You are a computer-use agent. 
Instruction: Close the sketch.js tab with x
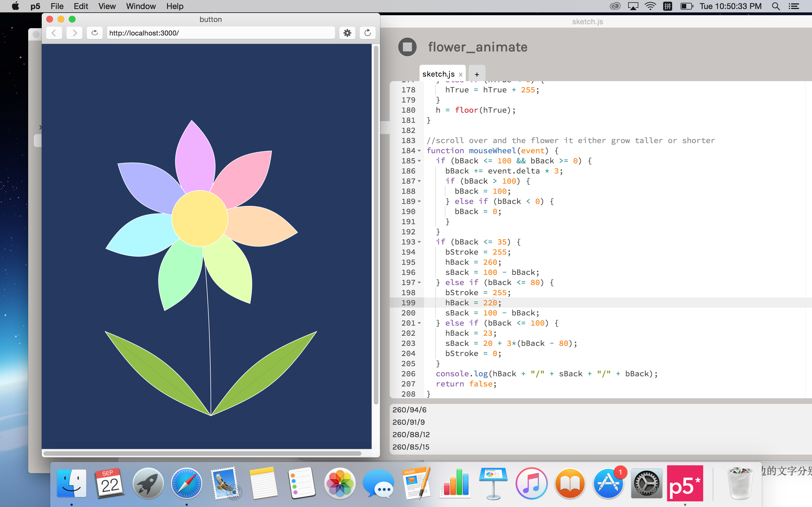461,74
